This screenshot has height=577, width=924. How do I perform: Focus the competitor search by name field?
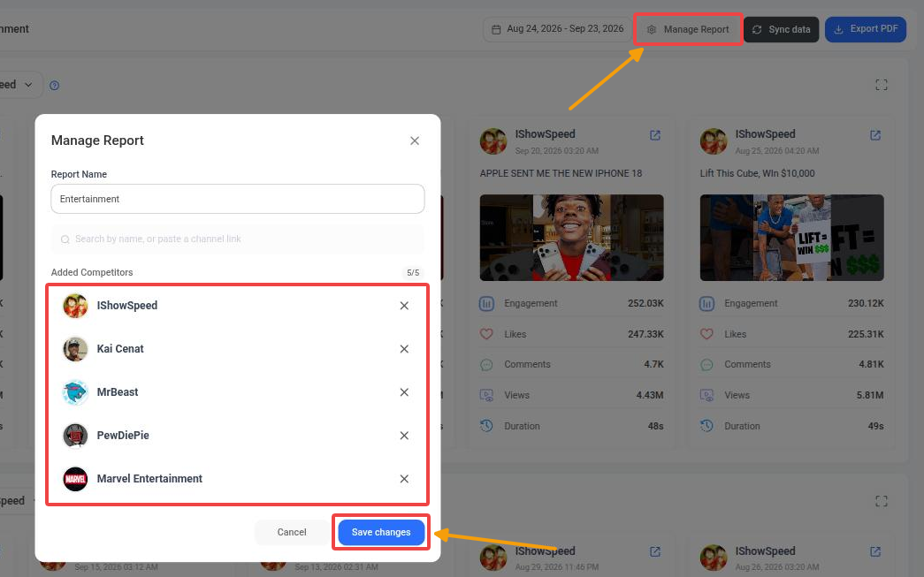(x=238, y=239)
